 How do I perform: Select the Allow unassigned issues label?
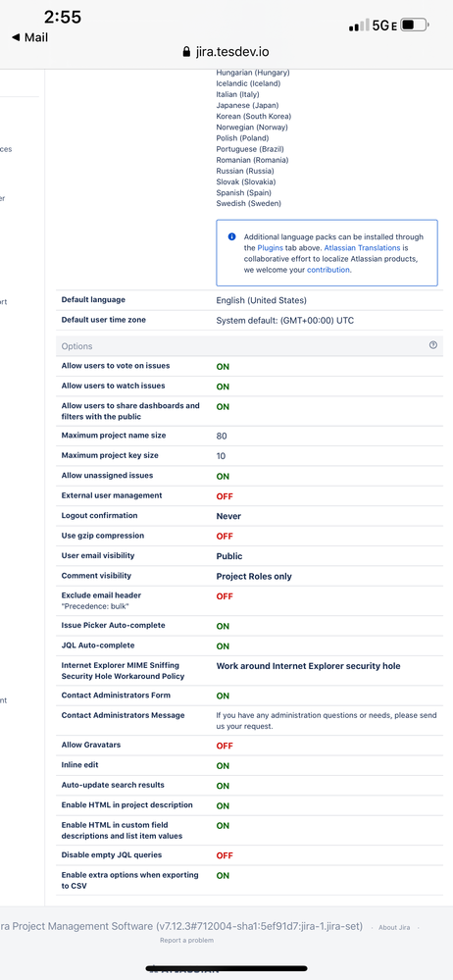[107, 476]
